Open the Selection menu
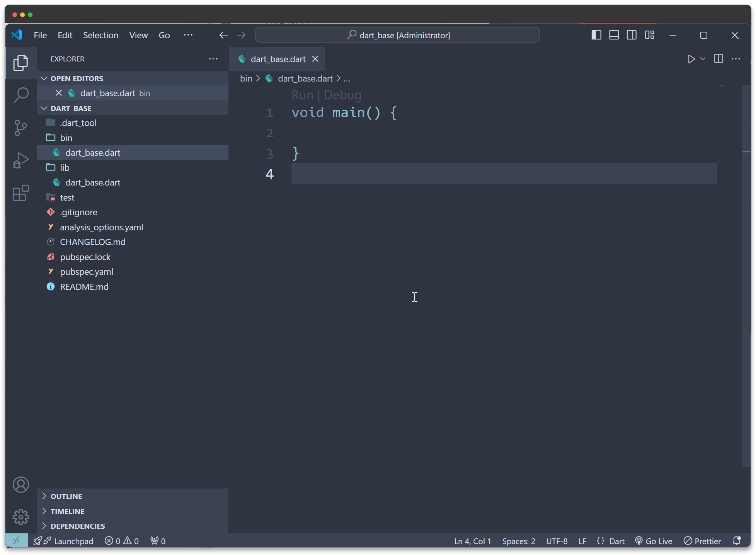This screenshot has width=756, height=555. click(x=100, y=35)
